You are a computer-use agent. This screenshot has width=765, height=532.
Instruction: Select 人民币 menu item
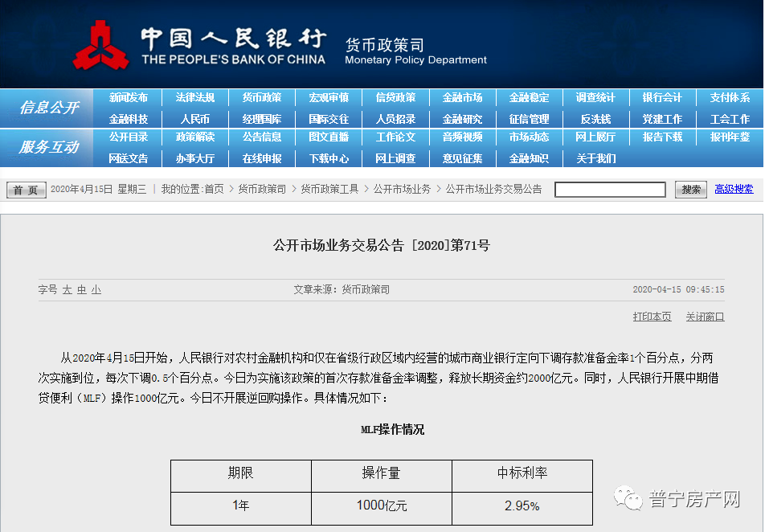[195, 119]
